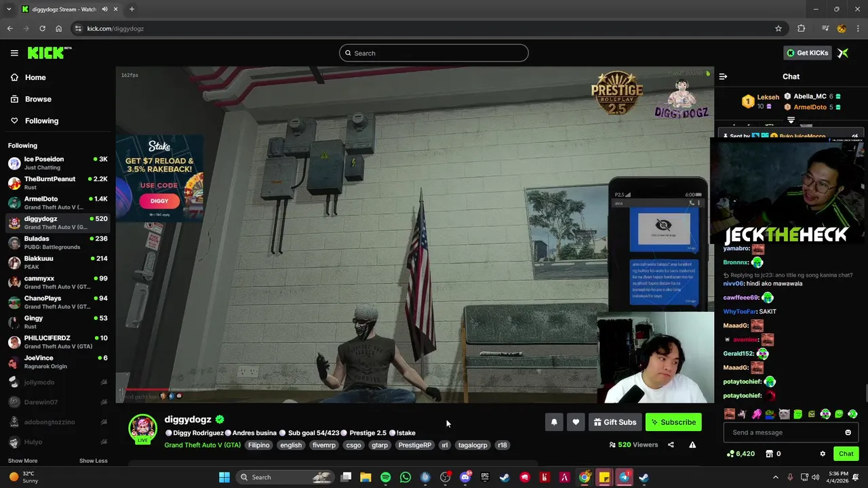This screenshot has width=868, height=488.
Task: Click the Get KICKs button
Action: coord(807,53)
